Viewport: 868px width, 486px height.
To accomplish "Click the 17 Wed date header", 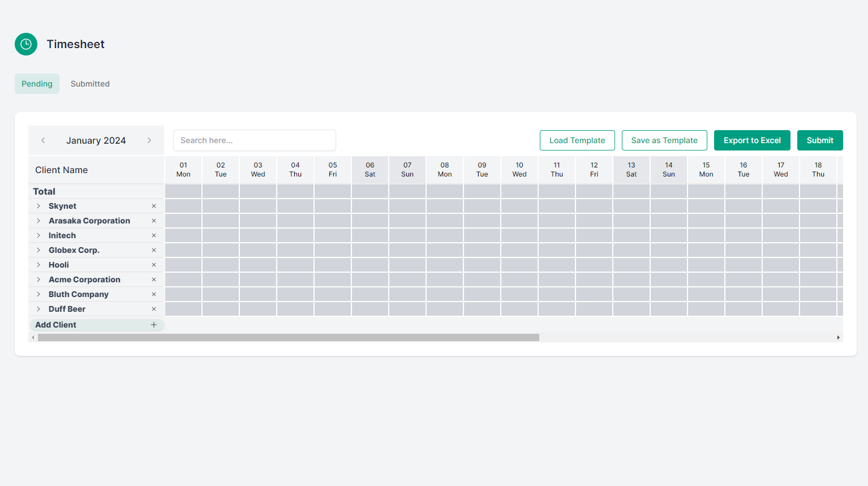I will 781,170.
